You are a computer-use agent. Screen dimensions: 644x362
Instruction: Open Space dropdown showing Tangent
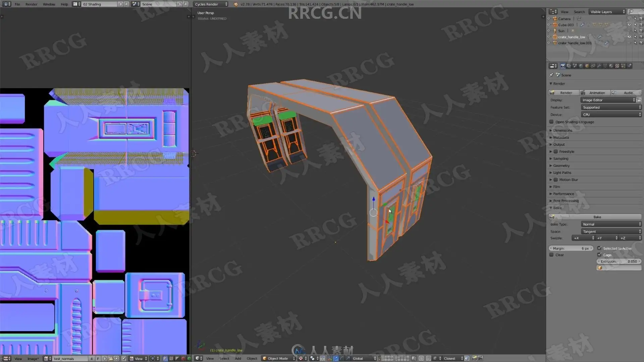pyautogui.click(x=611, y=232)
